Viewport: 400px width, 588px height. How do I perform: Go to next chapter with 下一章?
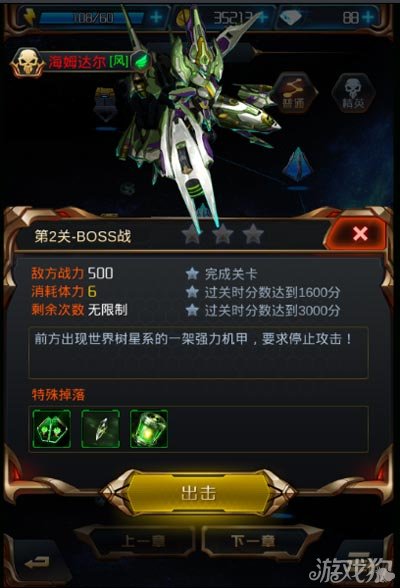click(x=253, y=541)
